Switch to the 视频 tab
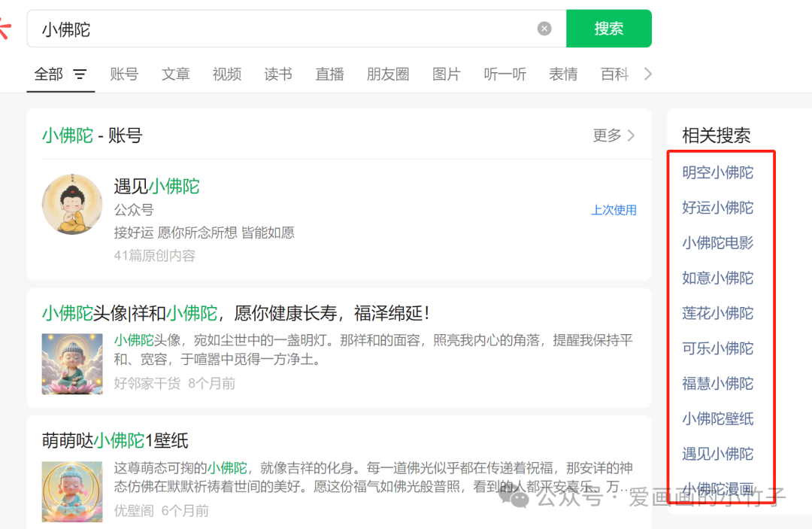The image size is (812, 529). pos(226,73)
